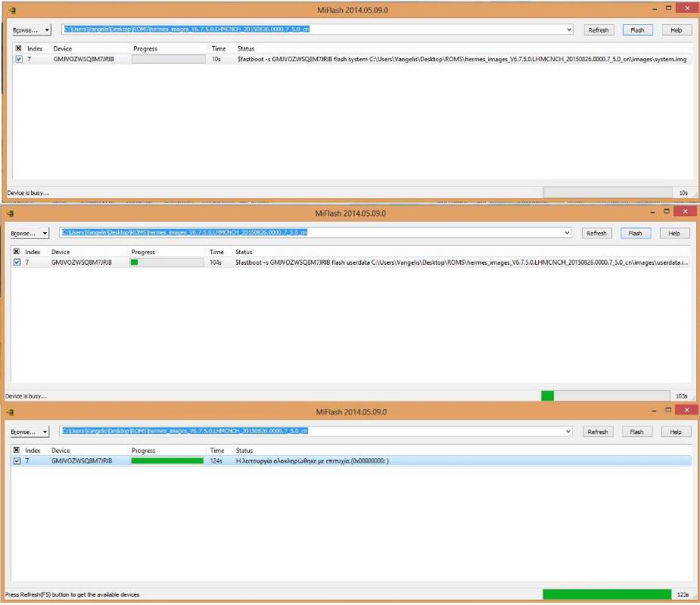
Task: Open the Browse dropdown arrow in the middle window
Action: tap(45, 233)
